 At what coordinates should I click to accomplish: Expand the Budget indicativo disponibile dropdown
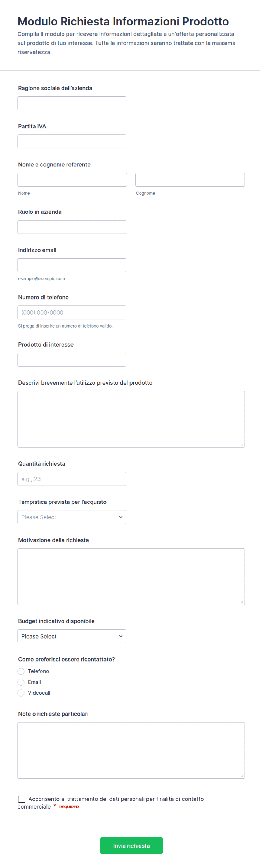tap(72, 636)
